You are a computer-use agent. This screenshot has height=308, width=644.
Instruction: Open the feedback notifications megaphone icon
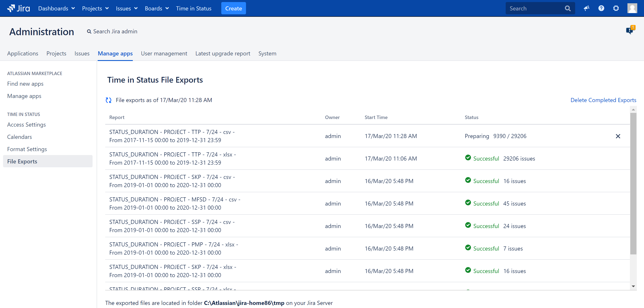coord(586,8)
